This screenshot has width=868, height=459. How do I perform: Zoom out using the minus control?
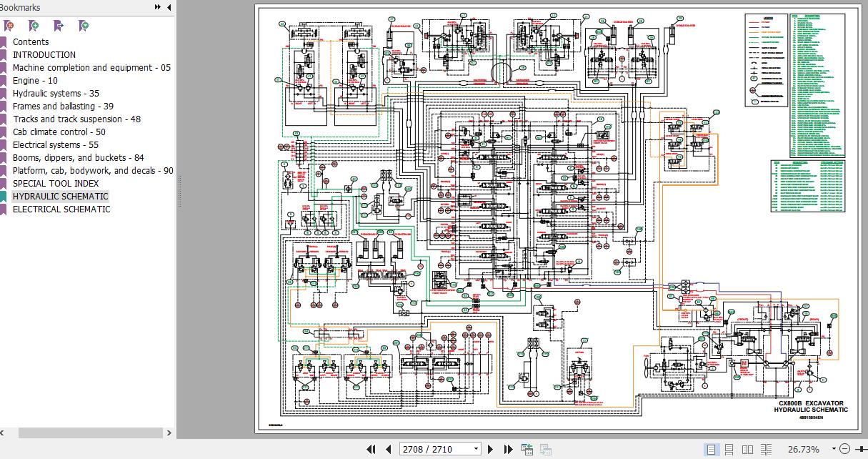point(846,449)
